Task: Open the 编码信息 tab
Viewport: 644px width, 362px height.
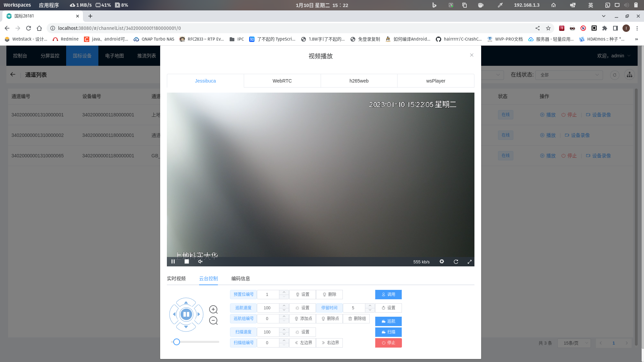Action: [240, 278]
